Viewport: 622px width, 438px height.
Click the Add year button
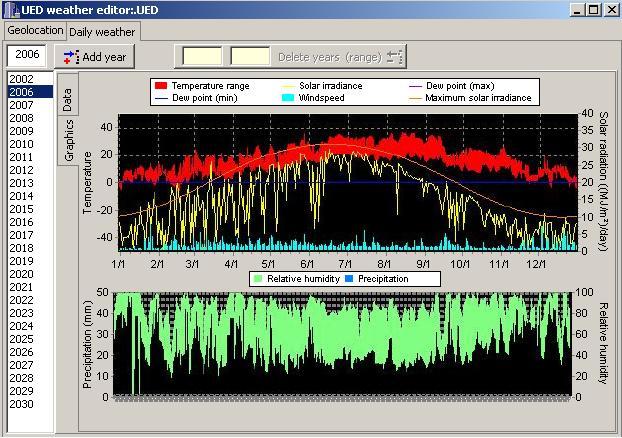[94, 57]
